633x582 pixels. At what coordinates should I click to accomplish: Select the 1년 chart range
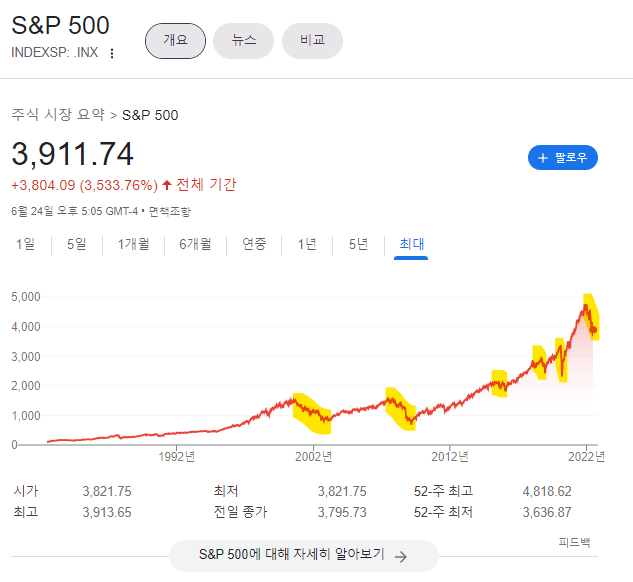pos(307,244)
